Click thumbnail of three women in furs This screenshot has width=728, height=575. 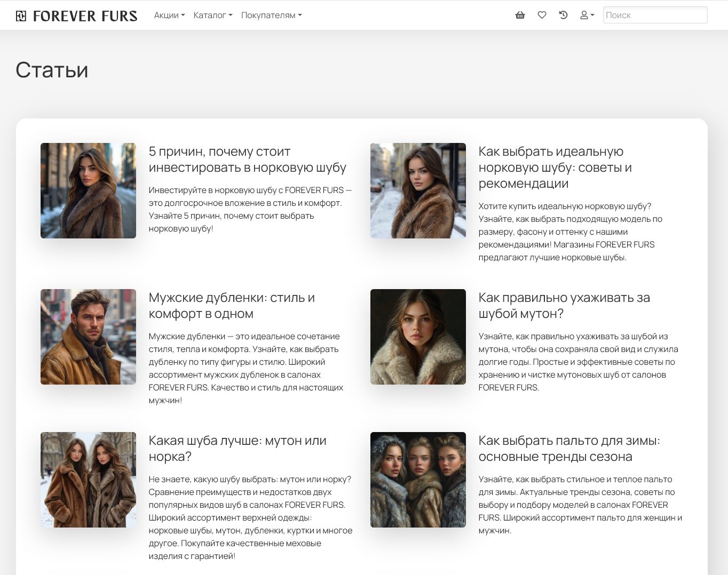418,480
